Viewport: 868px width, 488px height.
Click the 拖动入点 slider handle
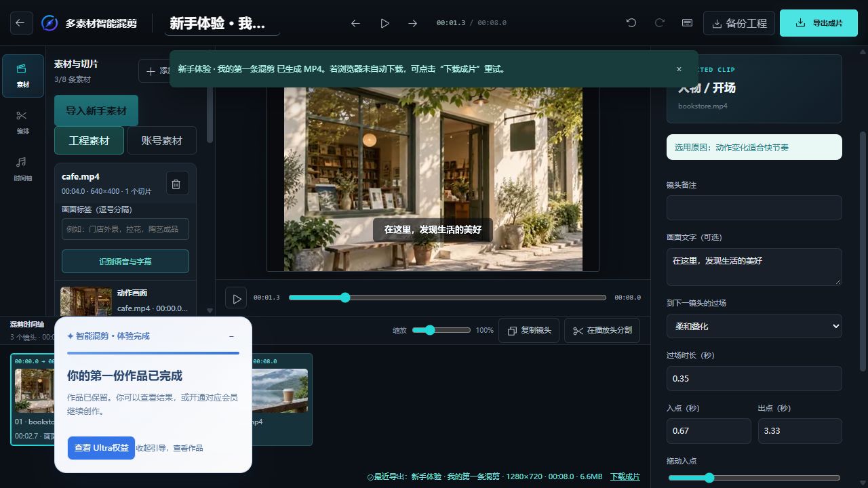(709, 478)
